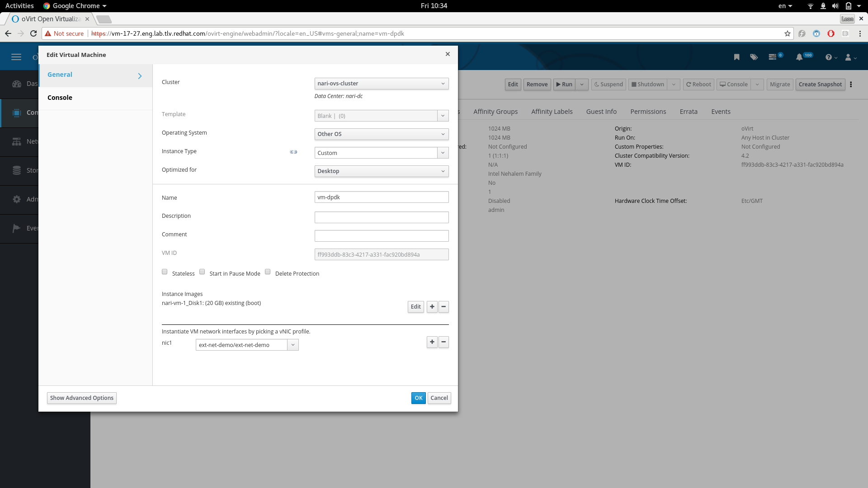
Task: Select the General side tab
Action: click(60, 75)
